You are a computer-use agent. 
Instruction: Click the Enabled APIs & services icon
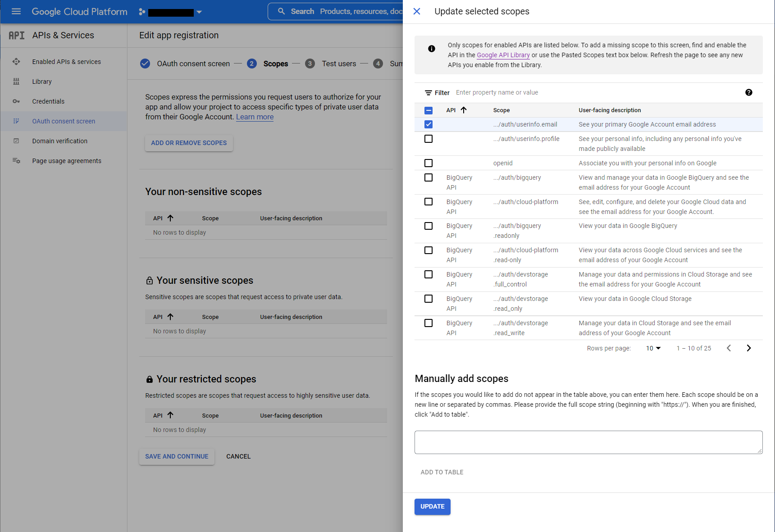[16, 62]
